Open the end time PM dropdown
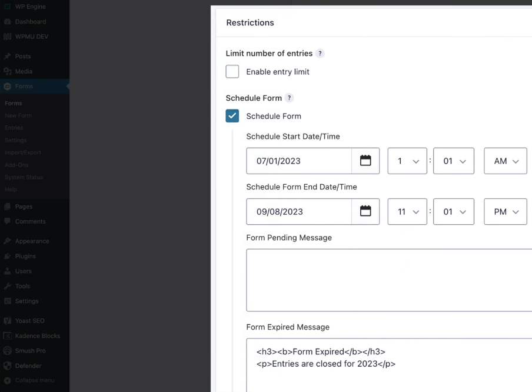Viewport: 532px width, 392px height. pyautogui.click(x=505, y=211)
